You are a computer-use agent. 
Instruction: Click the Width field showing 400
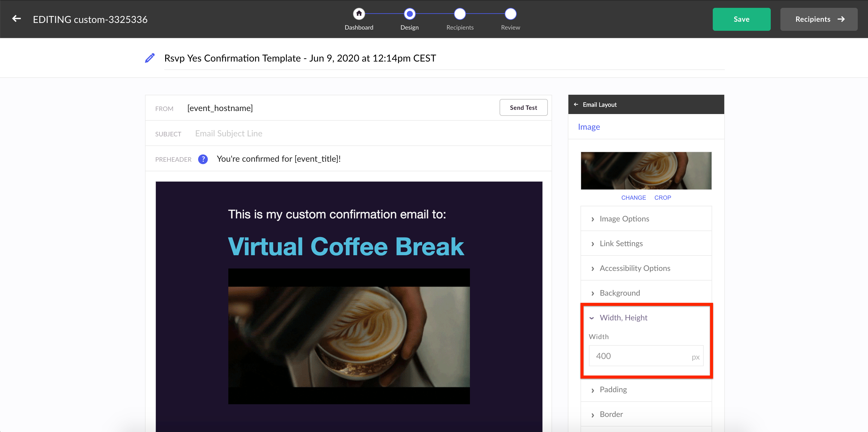(x=646, y=356)
